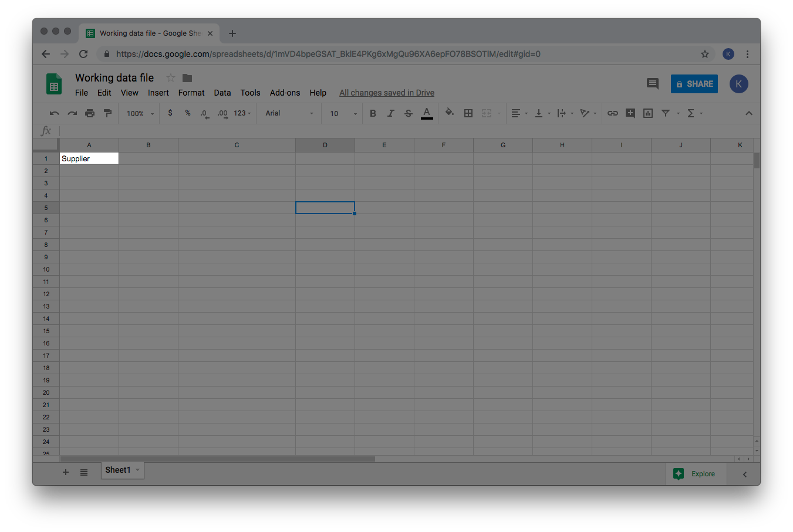Viewport: 793px width, 532px height.
Task: Click the browser back arrow
Action: coord(46,54)
